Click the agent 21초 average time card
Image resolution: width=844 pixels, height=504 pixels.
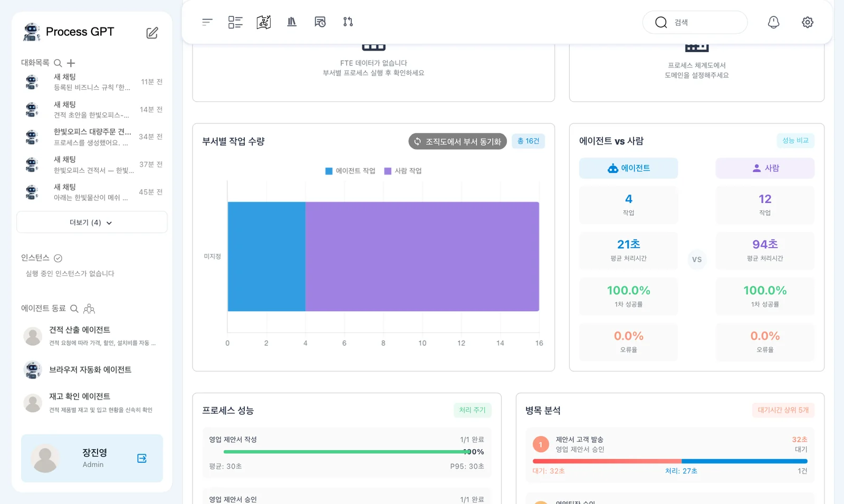click(628, 250)
